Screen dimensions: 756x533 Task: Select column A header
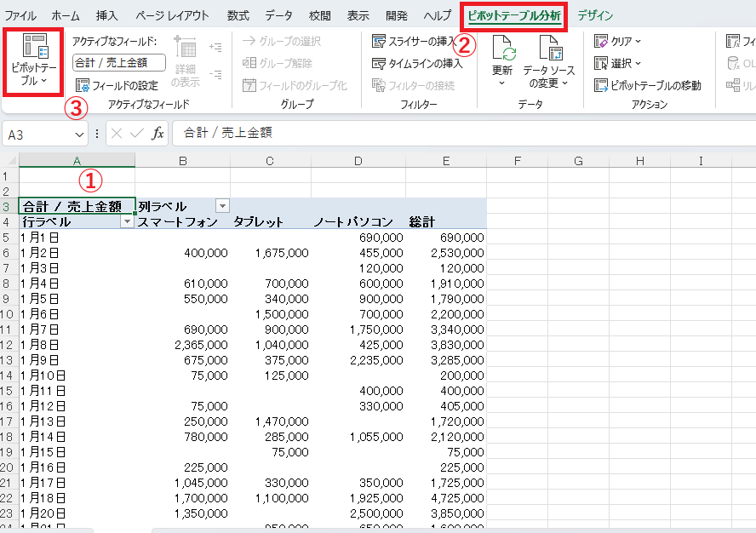(x=77, y=161)
